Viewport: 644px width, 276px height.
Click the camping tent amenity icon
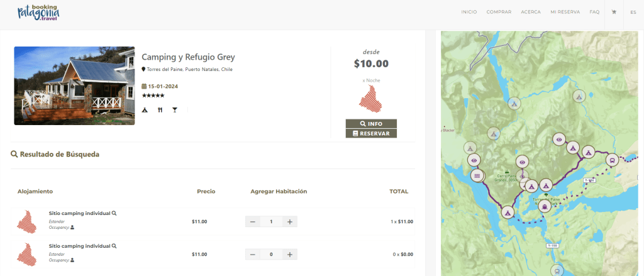coord(145,110)
